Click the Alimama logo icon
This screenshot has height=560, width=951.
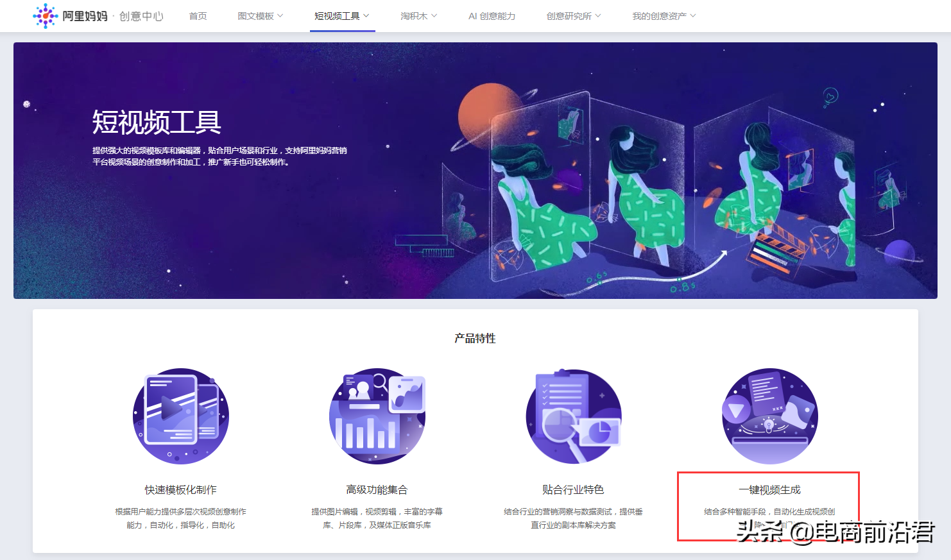coord(45,16)
